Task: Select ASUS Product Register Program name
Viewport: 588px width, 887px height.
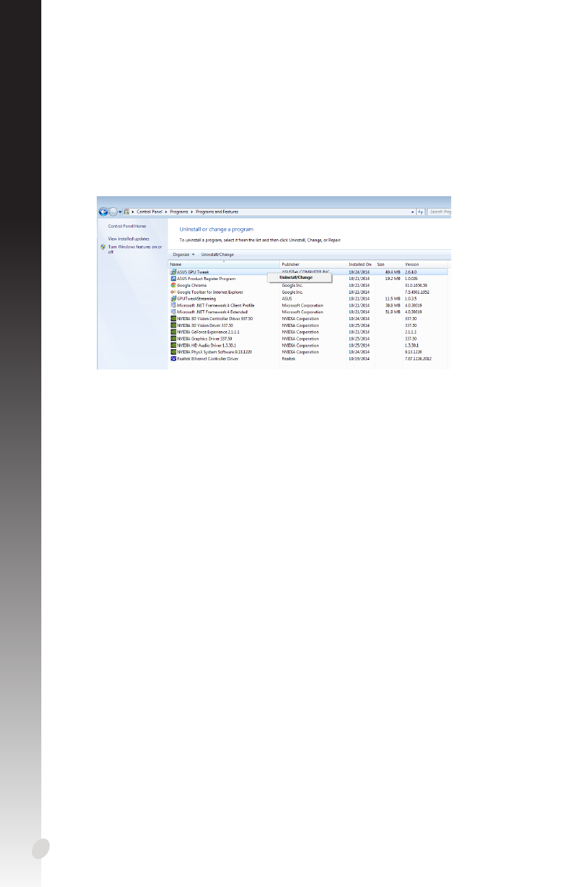Action: (x=206, y=279)
